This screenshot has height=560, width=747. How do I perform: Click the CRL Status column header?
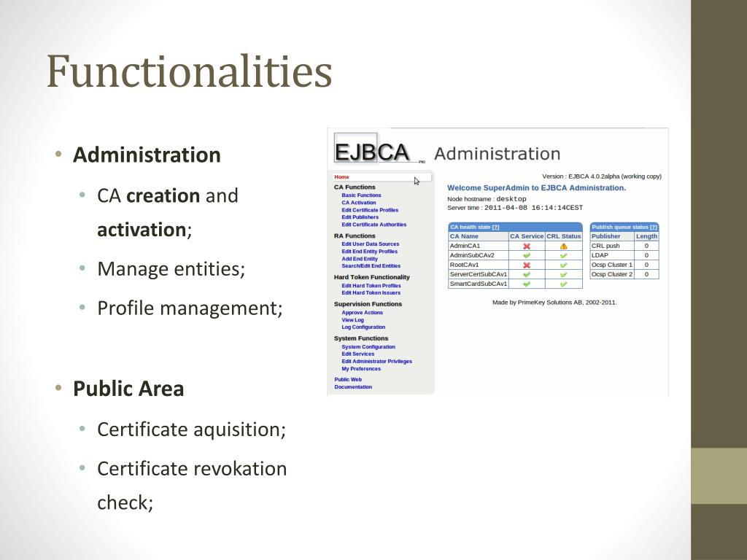click(564, 236)
